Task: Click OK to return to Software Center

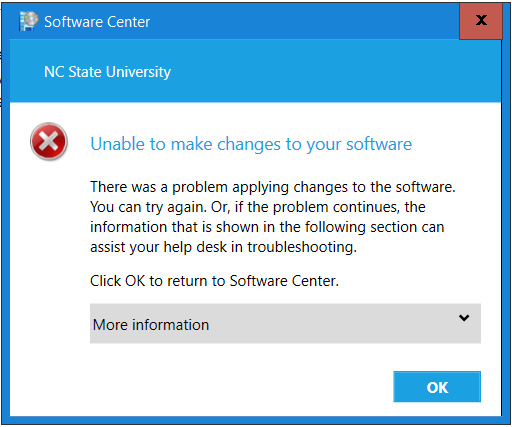Action: pyautogui.click(x=437, y=387)
